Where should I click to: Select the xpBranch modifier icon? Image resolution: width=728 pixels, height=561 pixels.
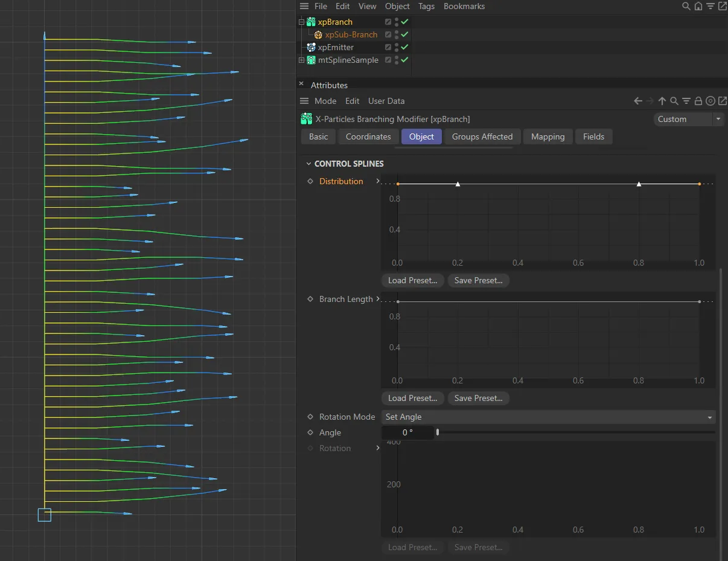pos(310,22)
